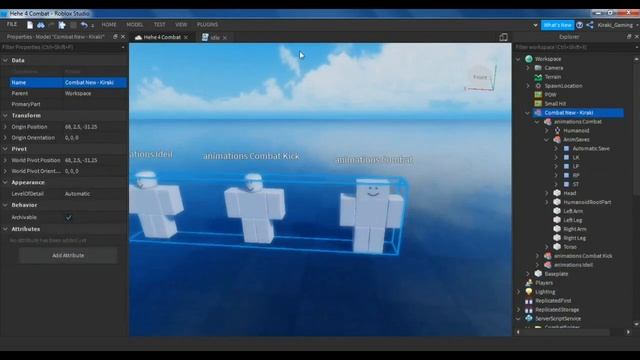Collapse the Transform section in Properties

(x=5, y=116)
